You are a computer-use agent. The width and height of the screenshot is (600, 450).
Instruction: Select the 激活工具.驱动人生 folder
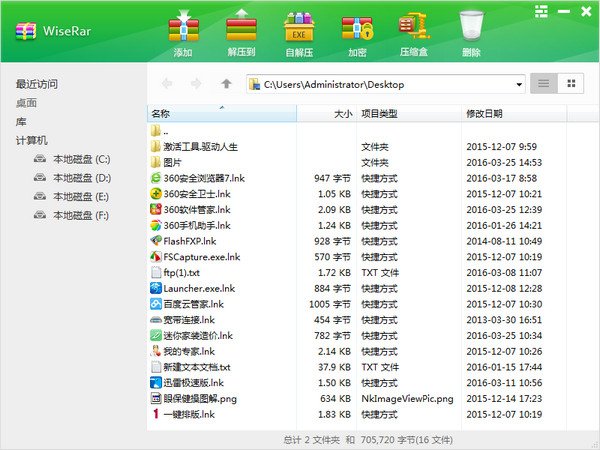click(x=357, y=147)
